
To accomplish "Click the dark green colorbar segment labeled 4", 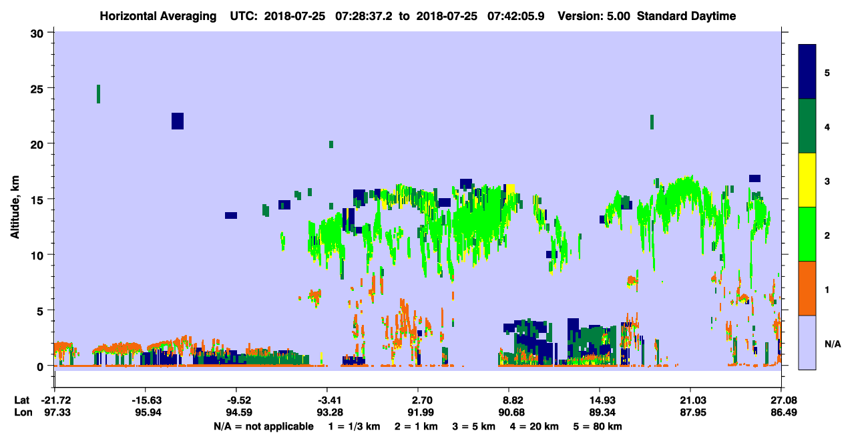I will pyautogui.click(x=807, y=126).
